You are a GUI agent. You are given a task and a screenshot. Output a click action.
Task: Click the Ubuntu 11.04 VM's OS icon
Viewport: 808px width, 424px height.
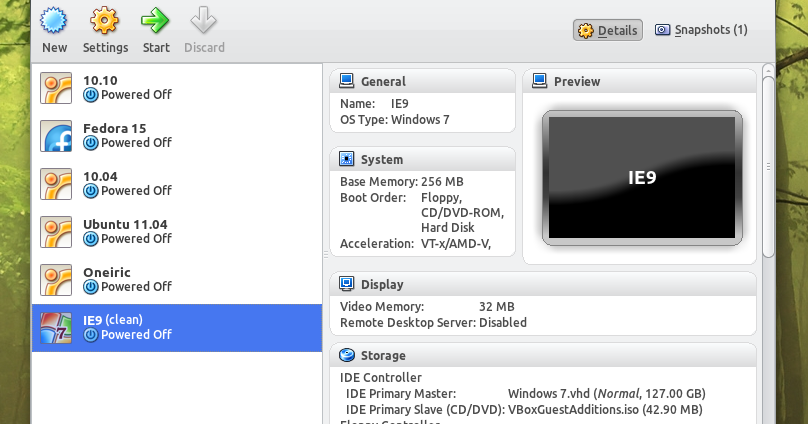pyautogui.click(x=56, y=232)
